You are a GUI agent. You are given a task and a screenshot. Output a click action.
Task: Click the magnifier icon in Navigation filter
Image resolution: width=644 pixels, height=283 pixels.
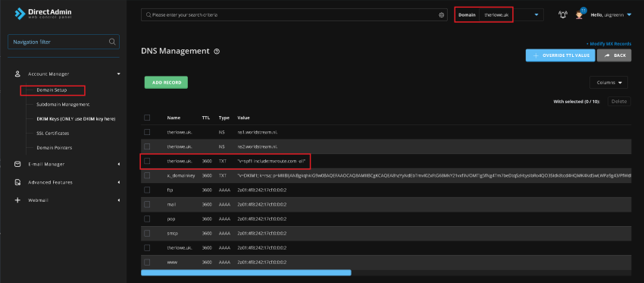click(112, 42)
